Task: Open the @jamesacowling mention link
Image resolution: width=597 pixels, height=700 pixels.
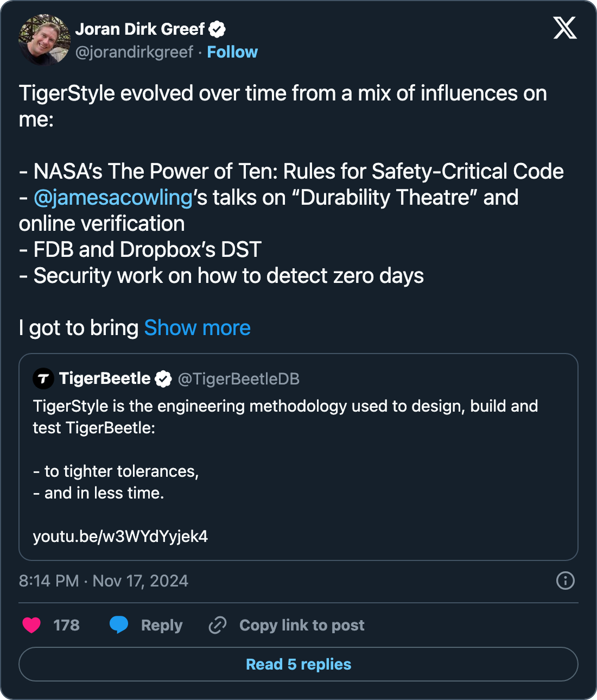Action: pos(113,198)
